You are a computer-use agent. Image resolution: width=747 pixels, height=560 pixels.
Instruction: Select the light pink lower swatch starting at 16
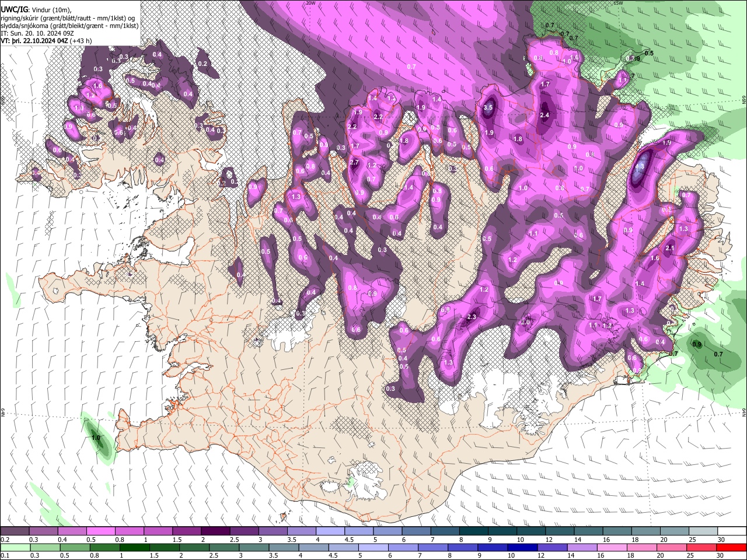611,547
